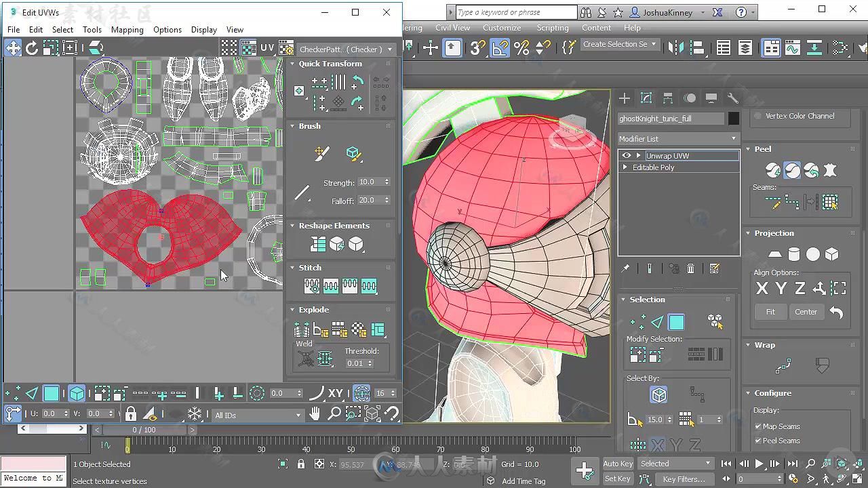Align projection to X axis
Screen dimensions: 868x488
click(x=762, y=289)
